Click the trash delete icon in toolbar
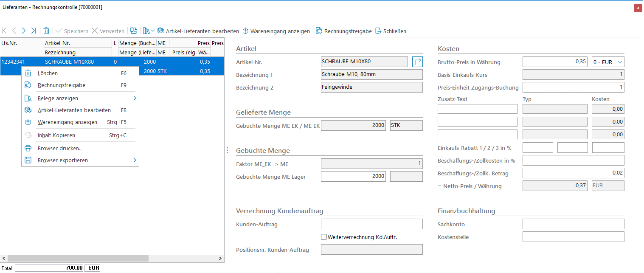644x273 pixels. tap(46, 31)
